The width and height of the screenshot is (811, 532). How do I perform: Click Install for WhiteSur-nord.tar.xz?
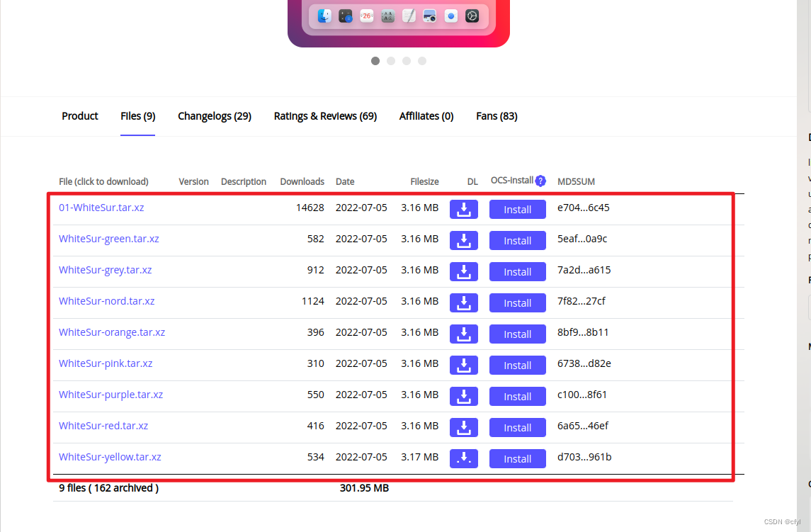(x=517, y=302)
